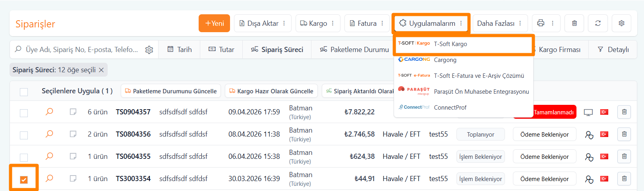Open Dışa Aktar options menu
The height and width of the screenshot is (191, 644).
click(x=263, y=23)
